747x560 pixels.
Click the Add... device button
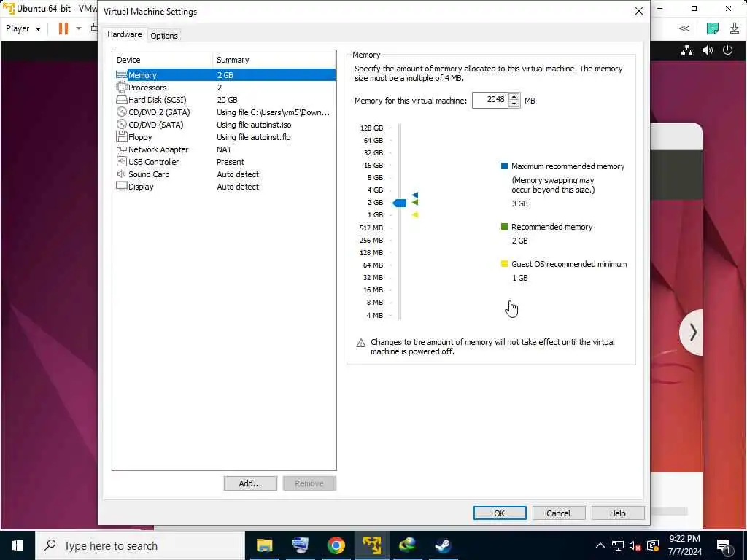point(250,483)
